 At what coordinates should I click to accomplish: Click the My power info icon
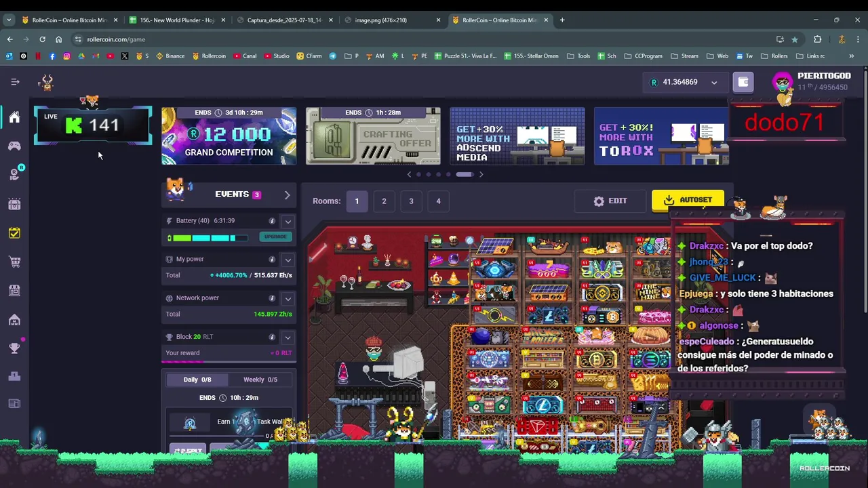pos(272,260)
